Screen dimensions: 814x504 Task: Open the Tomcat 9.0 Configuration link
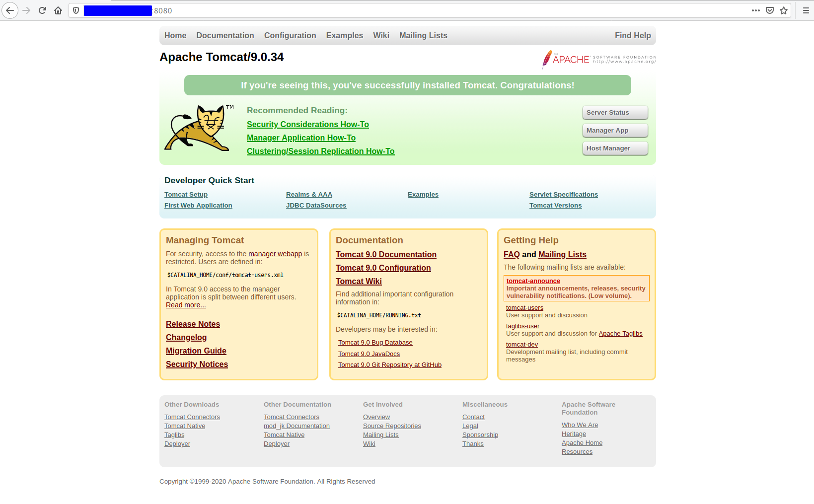click(383, 268)
